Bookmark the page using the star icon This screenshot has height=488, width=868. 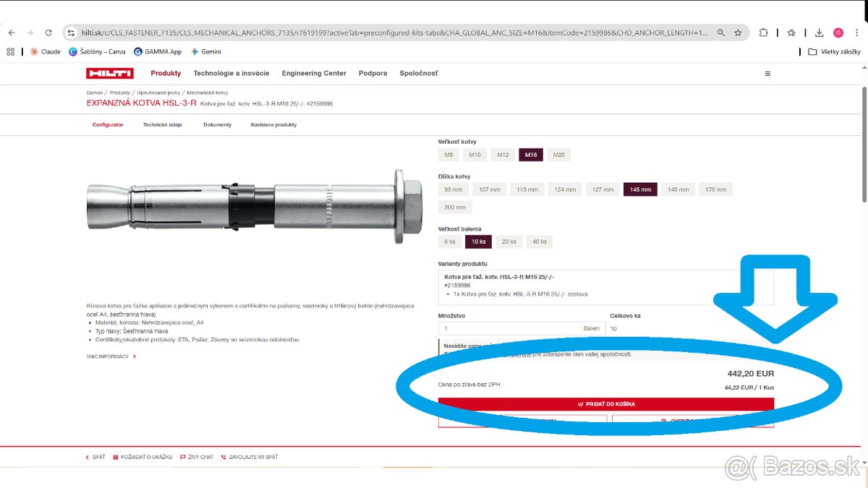(x=737, y=33)
